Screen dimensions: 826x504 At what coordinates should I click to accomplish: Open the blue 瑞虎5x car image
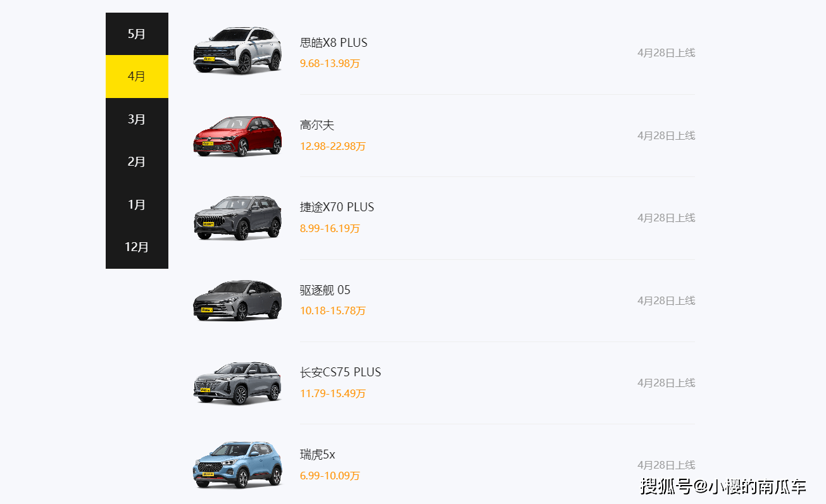point(237,465)
